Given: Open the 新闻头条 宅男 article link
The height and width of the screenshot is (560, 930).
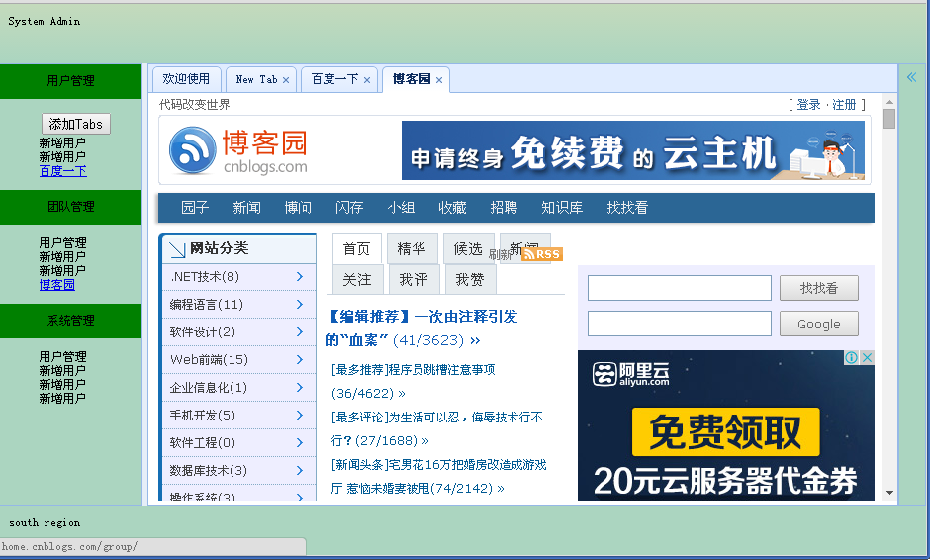Looking at the screenshot, I should point(439,476).
